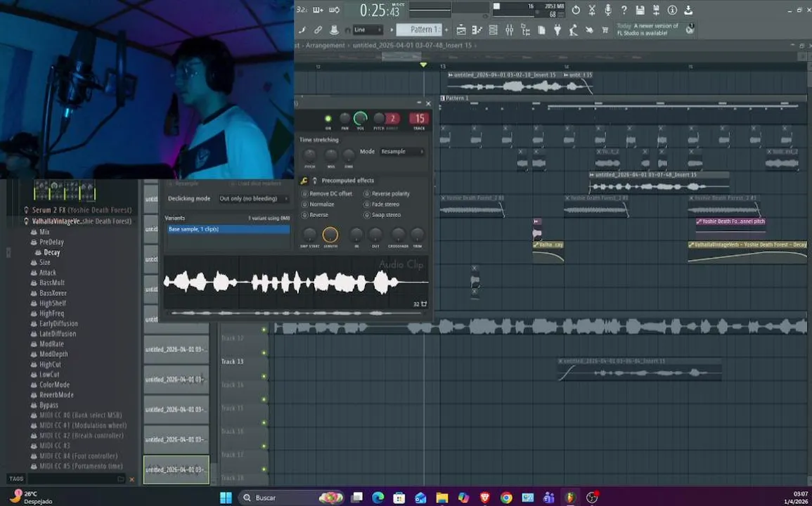This screenshot has height=506, width=812.
Task: Click the floppy disk save icon
Action: [x=640, y=10]
